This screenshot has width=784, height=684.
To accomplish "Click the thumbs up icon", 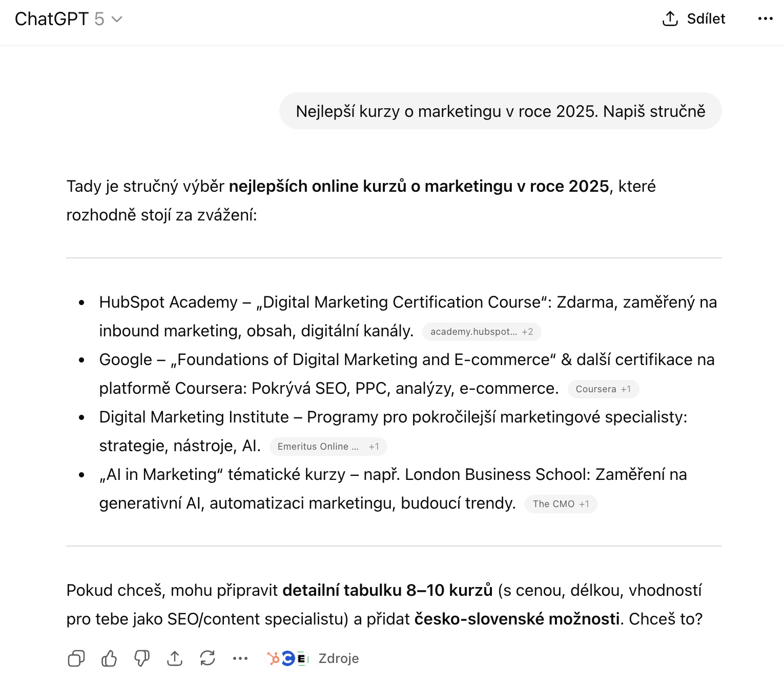I will (x=109, y=658).
